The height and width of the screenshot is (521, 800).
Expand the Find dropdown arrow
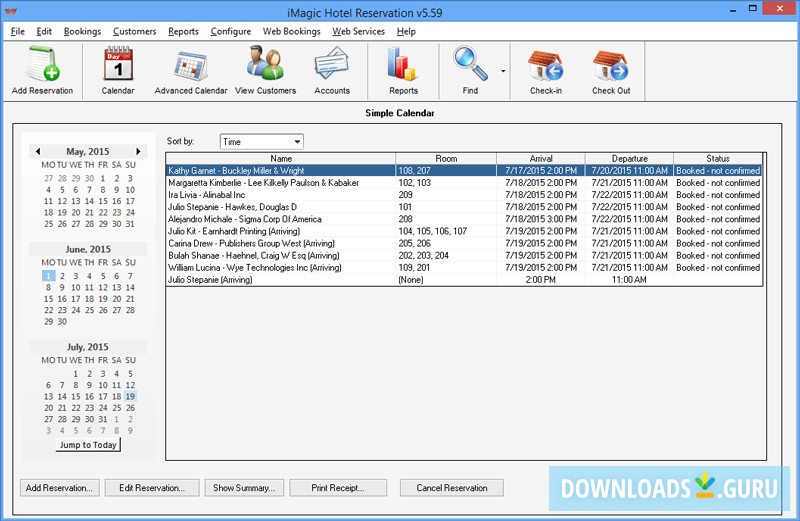(x=502, y=72)
